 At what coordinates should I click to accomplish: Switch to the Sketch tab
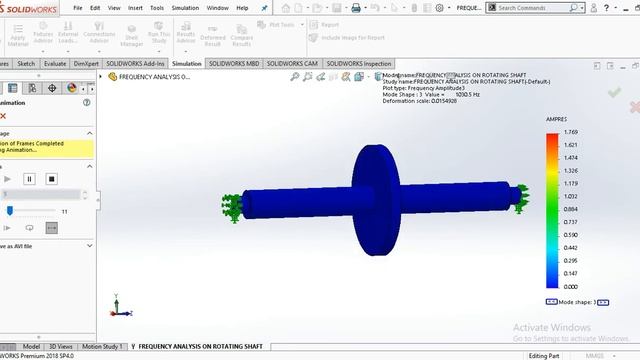coord(26,64)
